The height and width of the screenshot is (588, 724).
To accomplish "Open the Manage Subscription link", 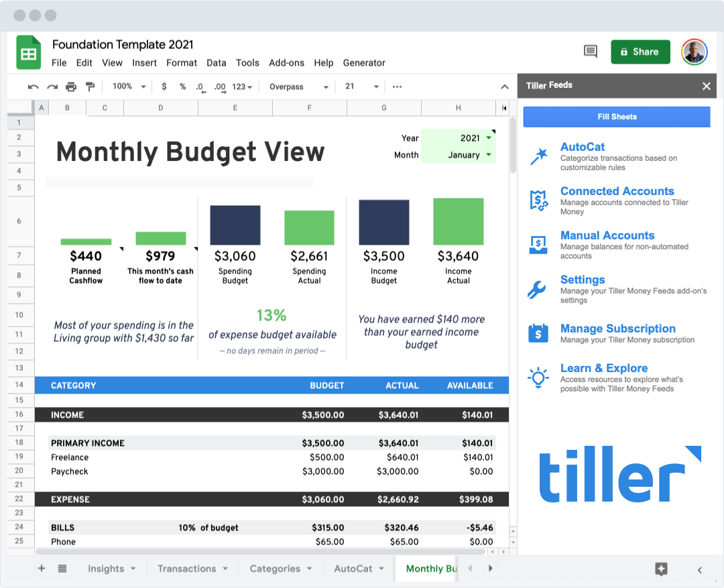I will [618, 329].
